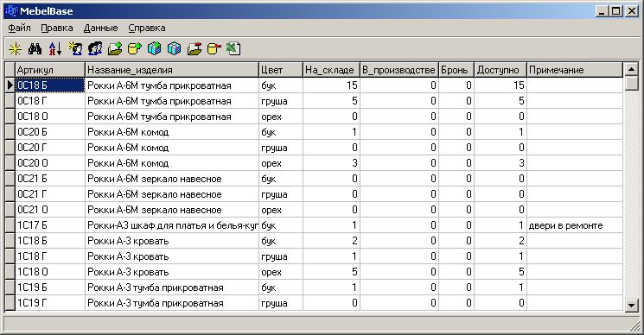
Task: Click the Цвет column header
Action: point(281,70)
